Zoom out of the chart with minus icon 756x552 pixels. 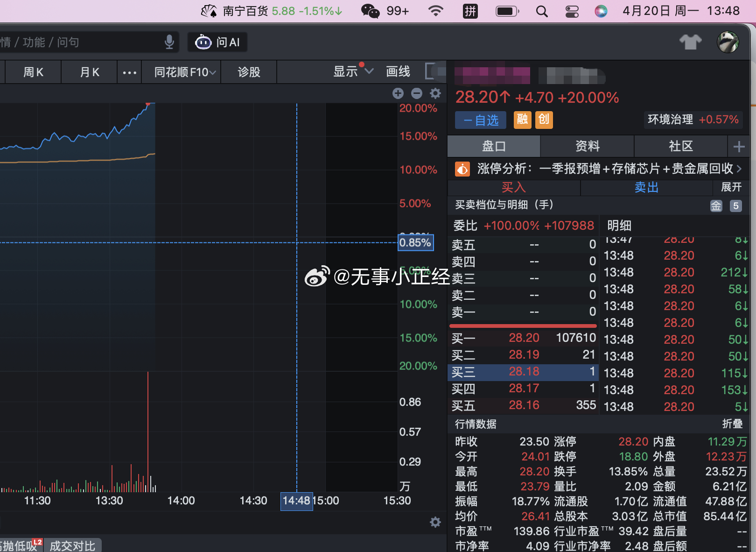coord(417,93)
